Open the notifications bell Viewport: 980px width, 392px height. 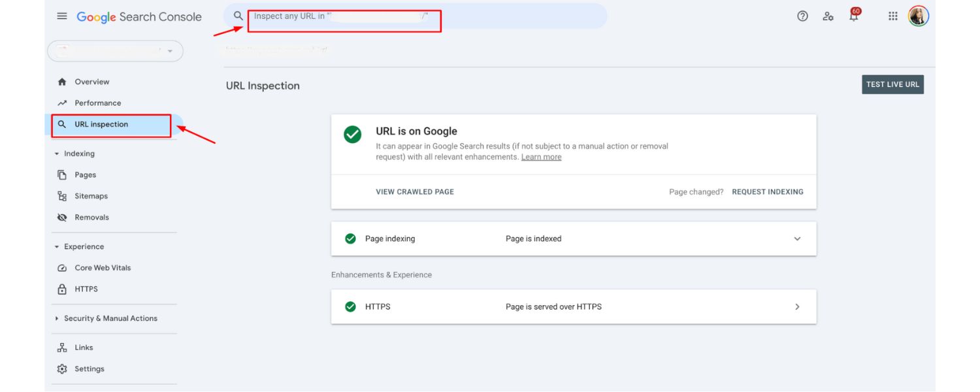click(x=854, y=16)
